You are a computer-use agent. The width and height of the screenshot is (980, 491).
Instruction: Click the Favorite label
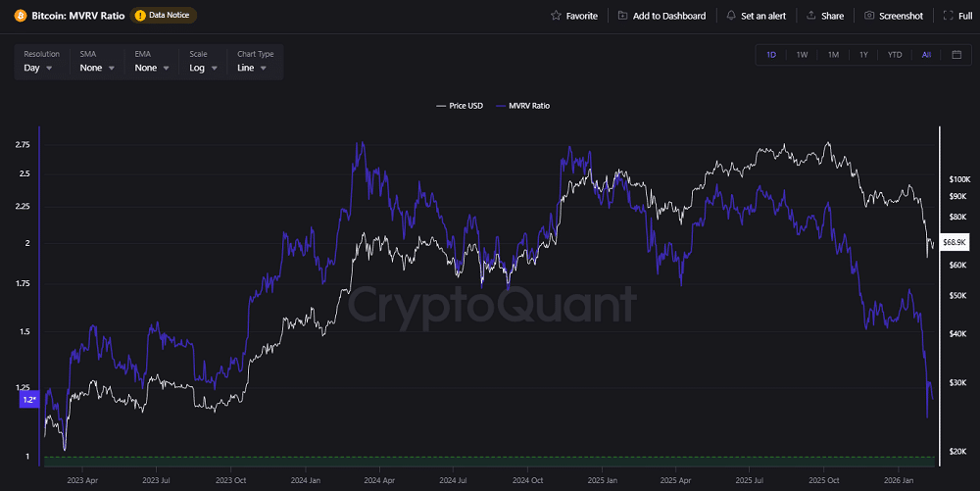click(x=582, y=16)
